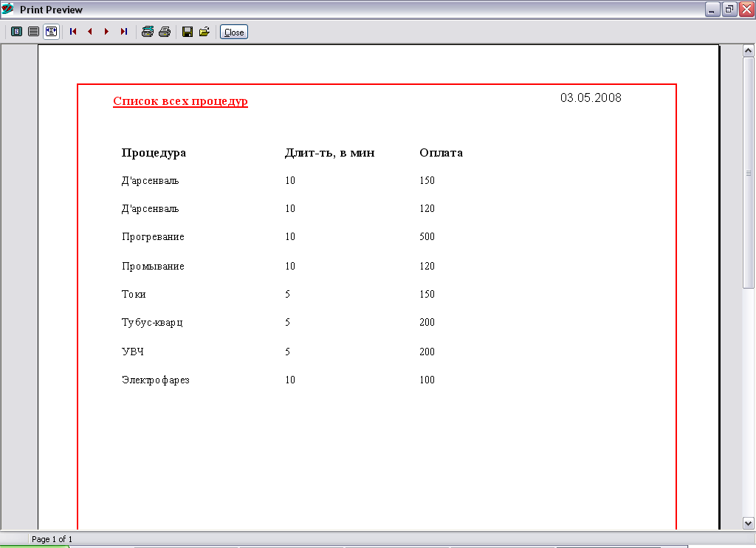Image resolution: width=756 pixels, height=548 pixels.
Task: Toggle fit to page width view
Action: (51, 32)
